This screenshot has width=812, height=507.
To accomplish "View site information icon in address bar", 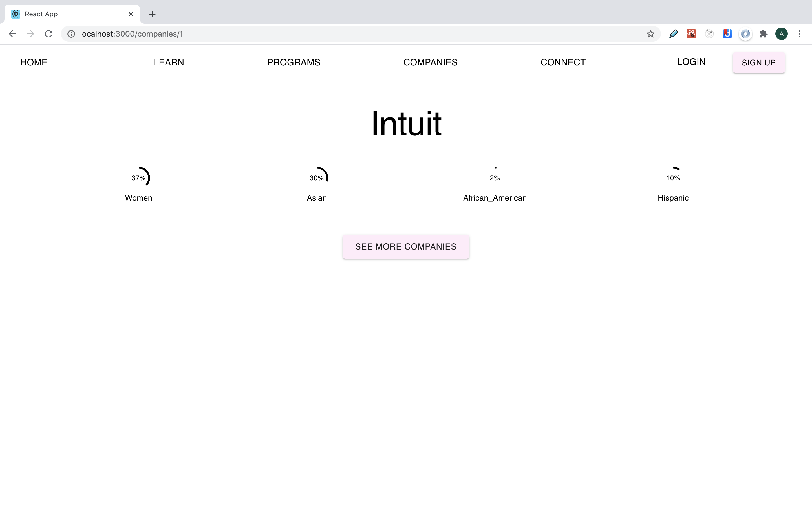I will [71, 34].
